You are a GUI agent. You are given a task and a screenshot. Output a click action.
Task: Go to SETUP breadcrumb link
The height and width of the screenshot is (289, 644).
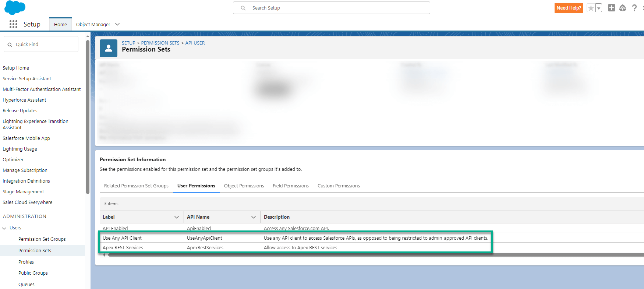(128, 43)
